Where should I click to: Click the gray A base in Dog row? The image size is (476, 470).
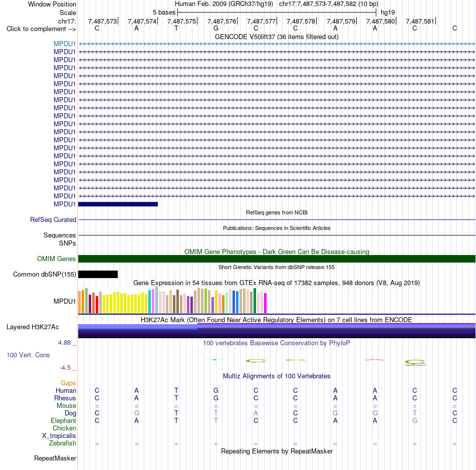pyautogui.click(x=256, y=413)
